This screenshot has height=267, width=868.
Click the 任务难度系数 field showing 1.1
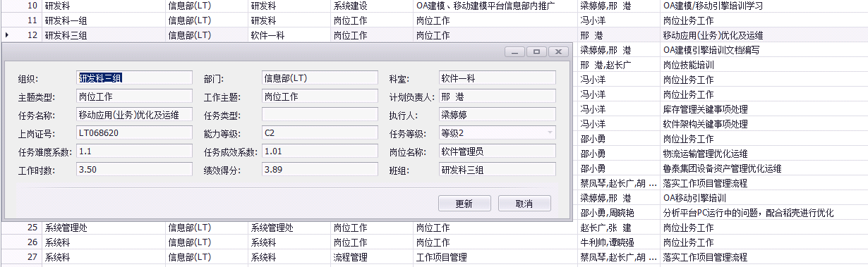click(x=134, y=151)
